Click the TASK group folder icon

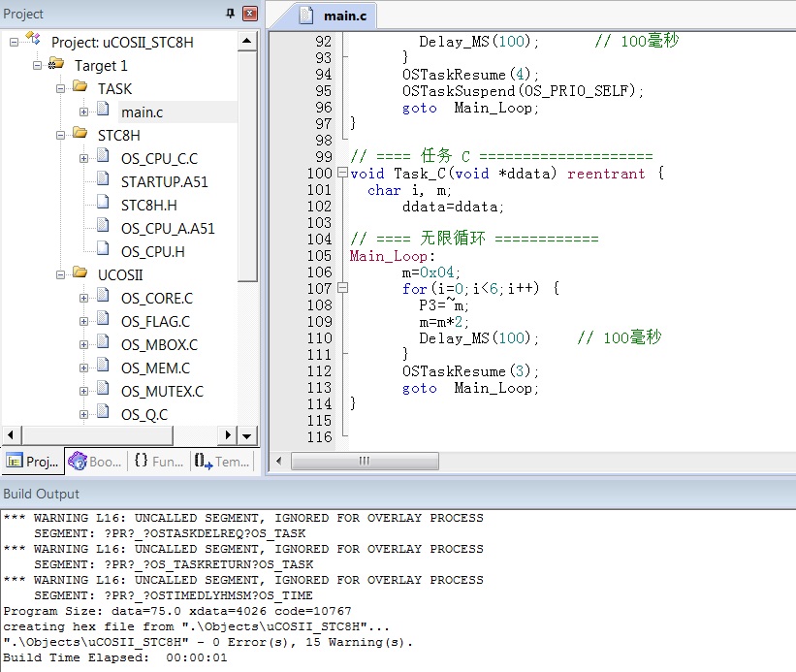point(80,86)
